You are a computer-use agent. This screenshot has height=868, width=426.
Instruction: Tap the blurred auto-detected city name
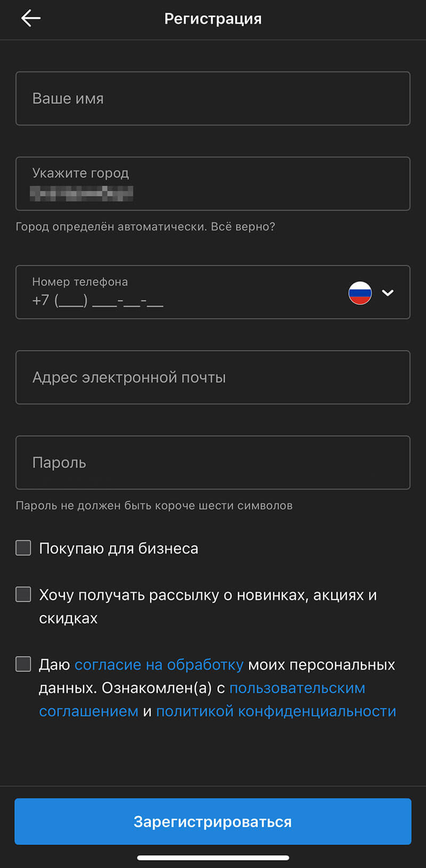click(x=80, y=192)
